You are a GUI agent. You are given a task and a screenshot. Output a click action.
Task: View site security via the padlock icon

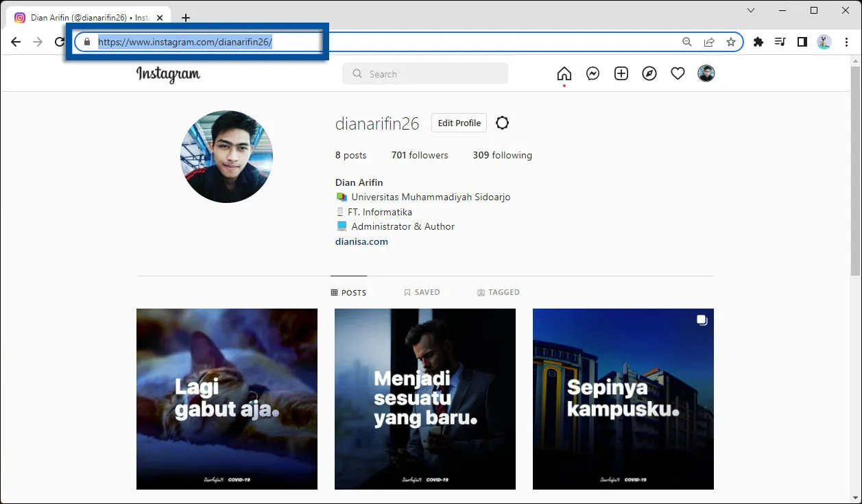point(86,42)
